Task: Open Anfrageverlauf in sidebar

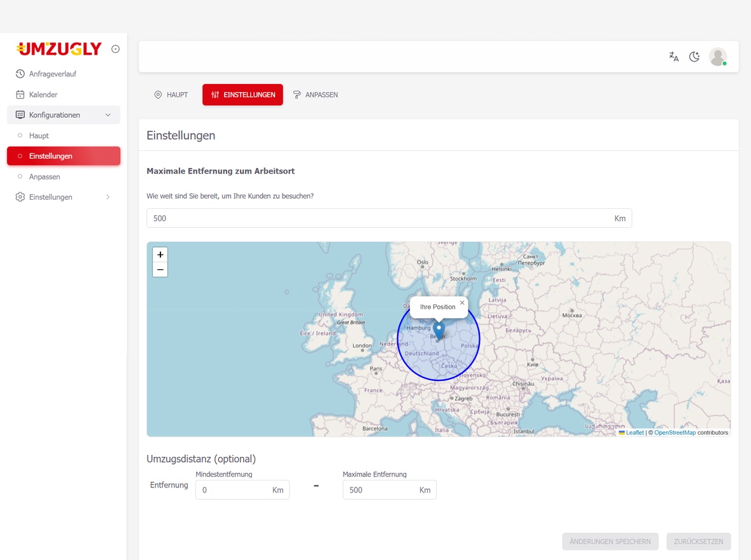Action: point(52,74)
